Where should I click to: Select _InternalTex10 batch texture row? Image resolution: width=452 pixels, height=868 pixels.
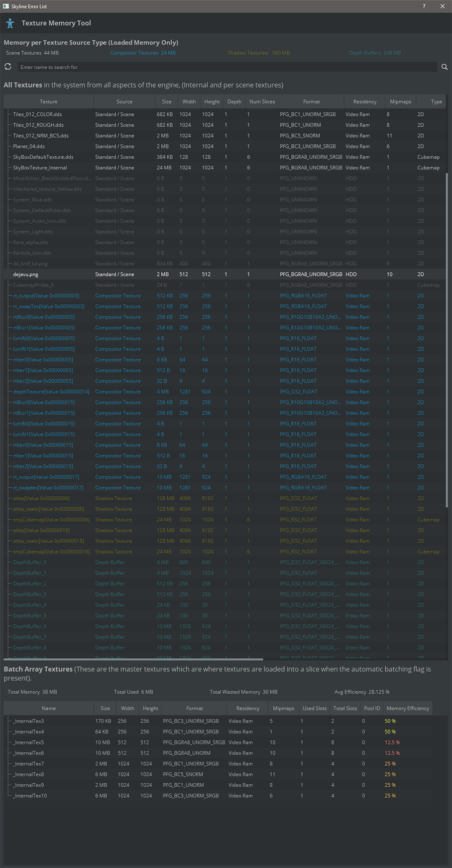30,796
